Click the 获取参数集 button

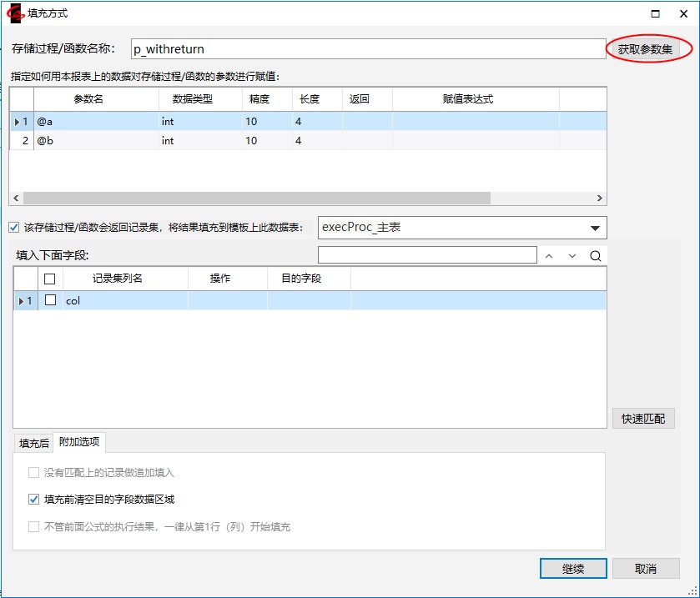coord(644,49)
